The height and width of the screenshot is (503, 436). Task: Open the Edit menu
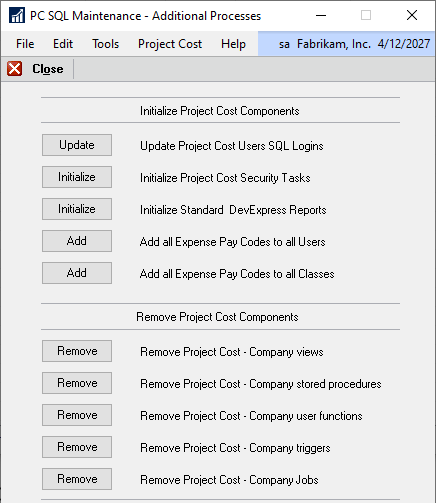pyautogui.click(x=63, y=44)
